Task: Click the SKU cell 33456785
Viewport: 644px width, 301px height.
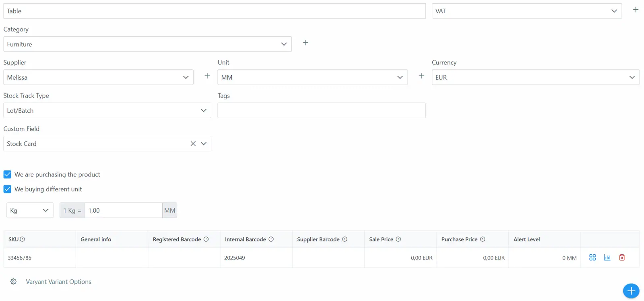Action: [39, 258]
